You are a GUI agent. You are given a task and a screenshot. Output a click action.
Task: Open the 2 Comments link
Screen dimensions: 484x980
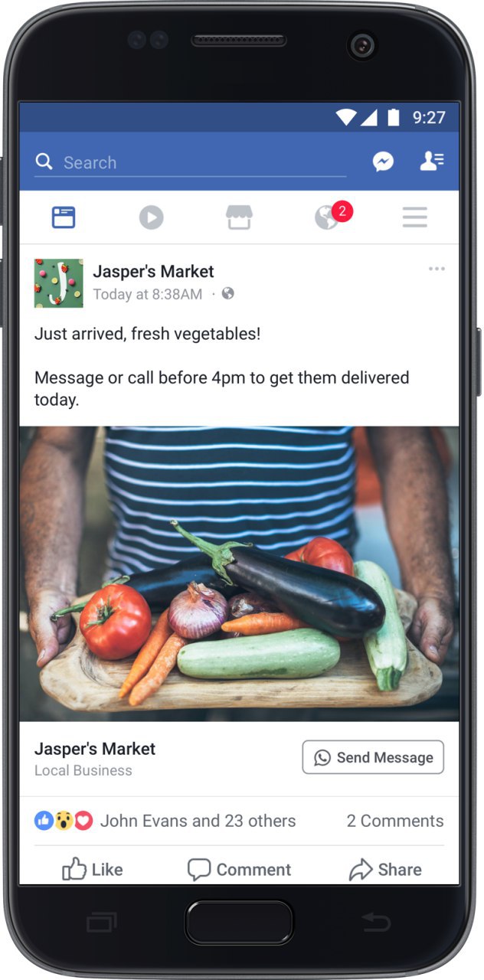click(x=394, y=821)
